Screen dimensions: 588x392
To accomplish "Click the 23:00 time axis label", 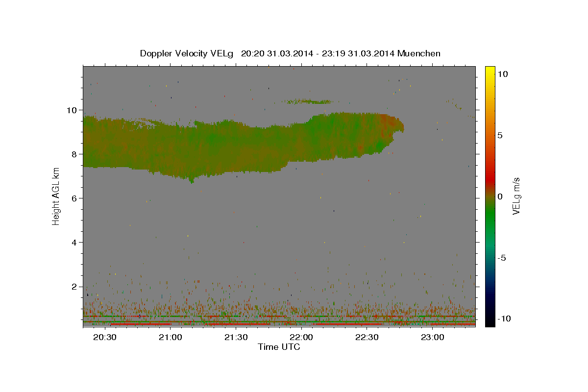I will click(x=432, y=337).
